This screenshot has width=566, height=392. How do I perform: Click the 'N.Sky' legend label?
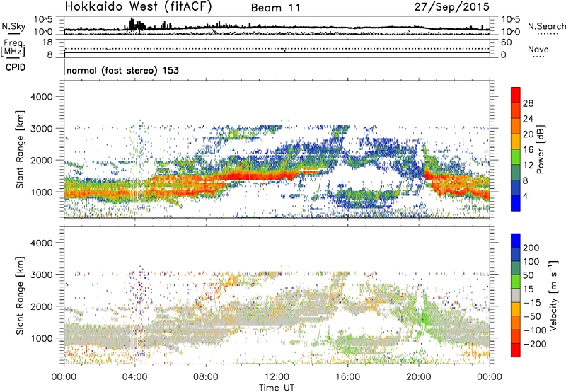pyautogui.click(x=13, y=26)
